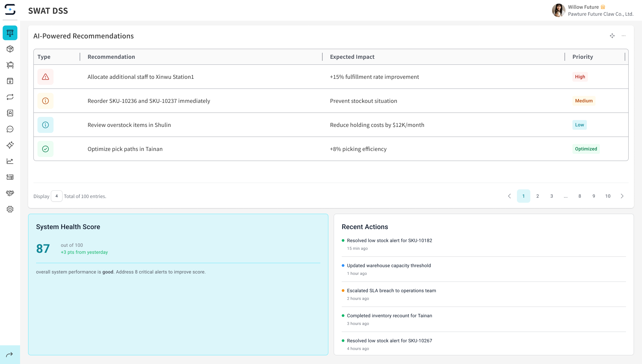Click the luggage cart sidebar icon
Screen dimensions: 642x364
pos(10,65)
